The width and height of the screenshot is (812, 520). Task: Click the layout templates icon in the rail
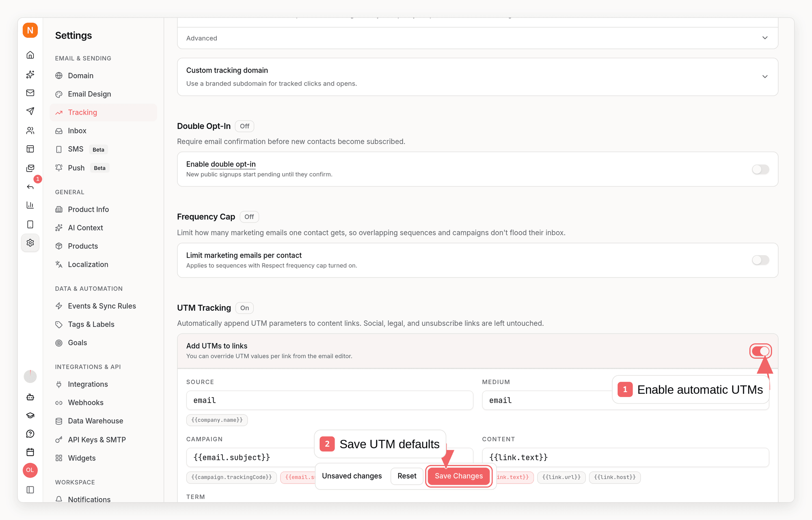point(30,149)
